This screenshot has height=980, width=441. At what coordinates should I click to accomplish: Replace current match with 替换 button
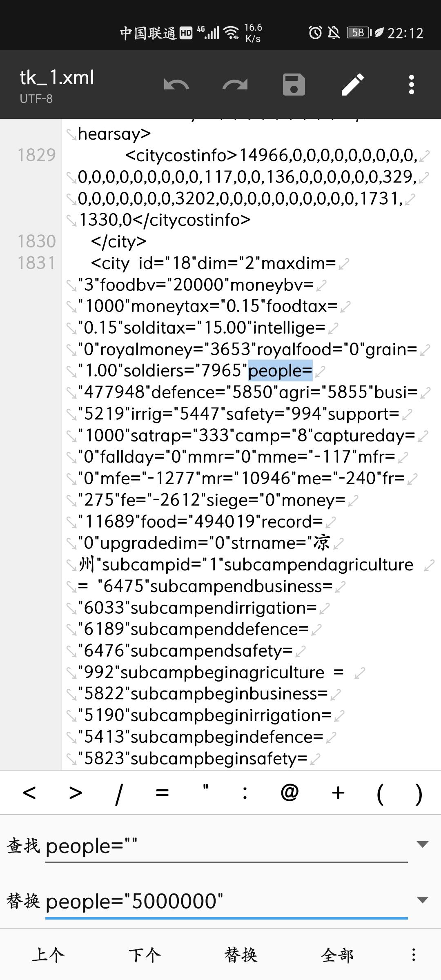(x=241, y=955)
